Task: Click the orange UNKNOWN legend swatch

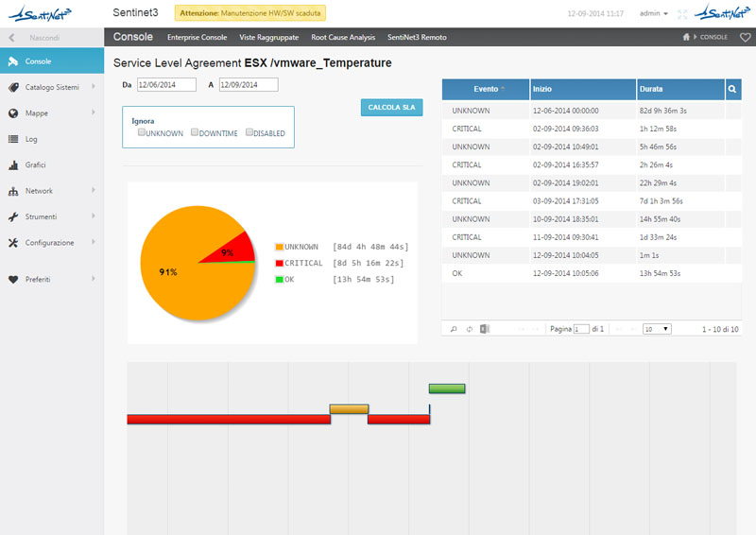Action: point(279,247)
